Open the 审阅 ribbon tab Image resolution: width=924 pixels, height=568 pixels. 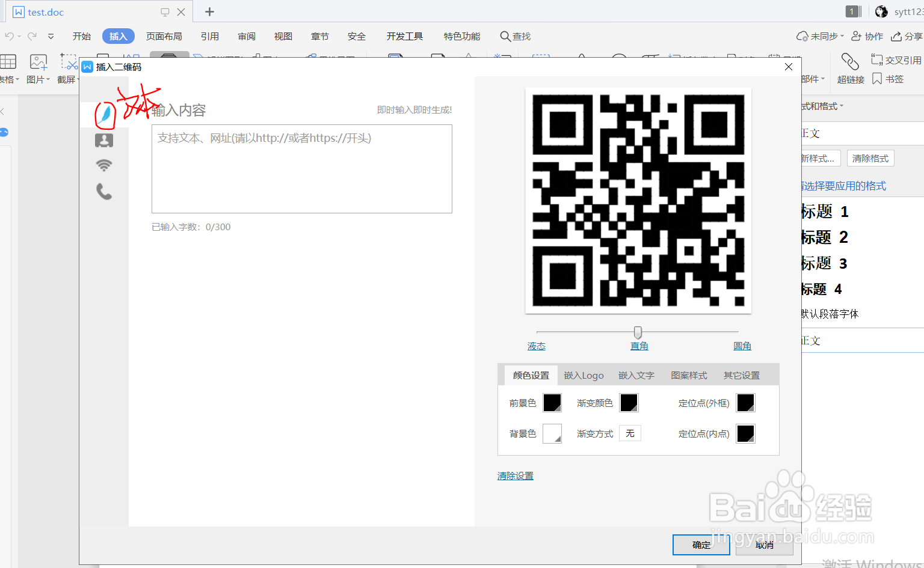point(247,36)
